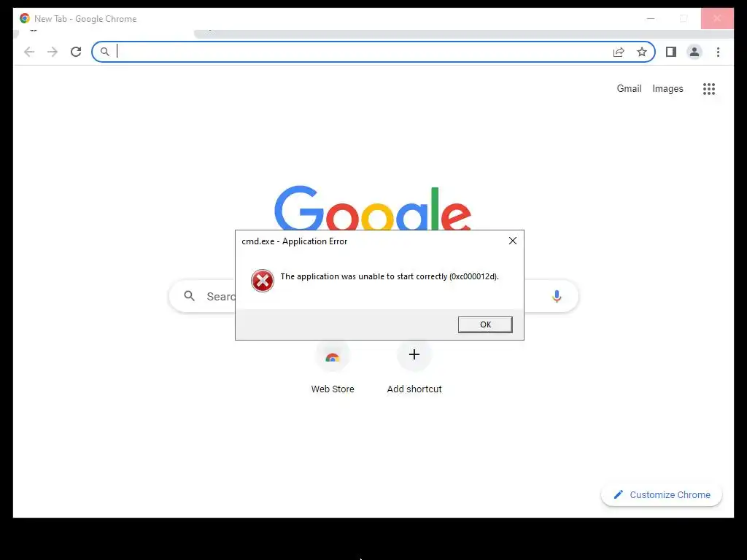Open the Google apps grid
The height and width of the screenshot is (560, 747).
coord(709,88)
